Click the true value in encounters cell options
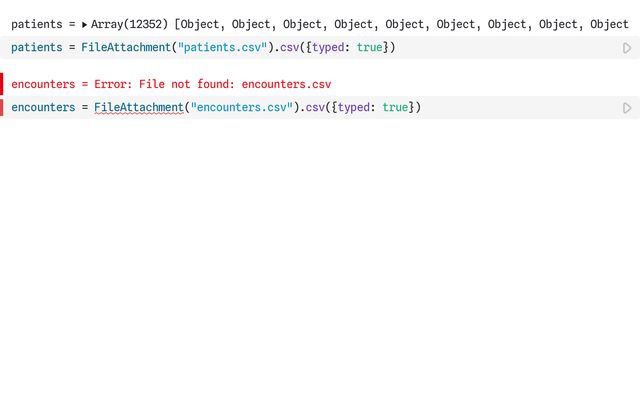 (395, 108)
